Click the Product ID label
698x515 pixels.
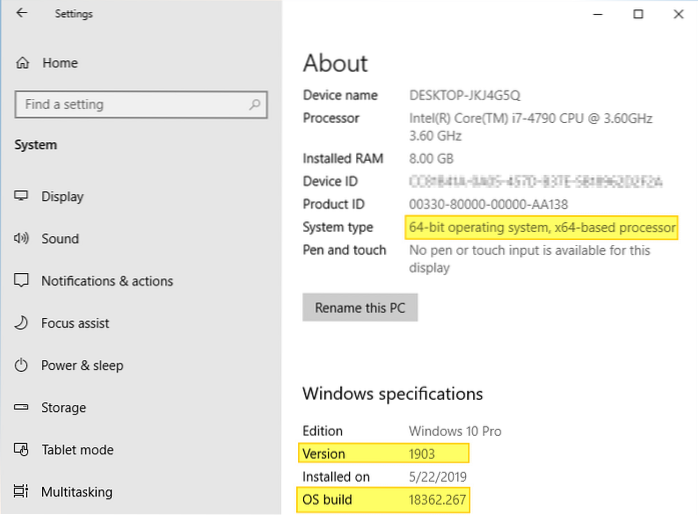click(x=333, y=204)
